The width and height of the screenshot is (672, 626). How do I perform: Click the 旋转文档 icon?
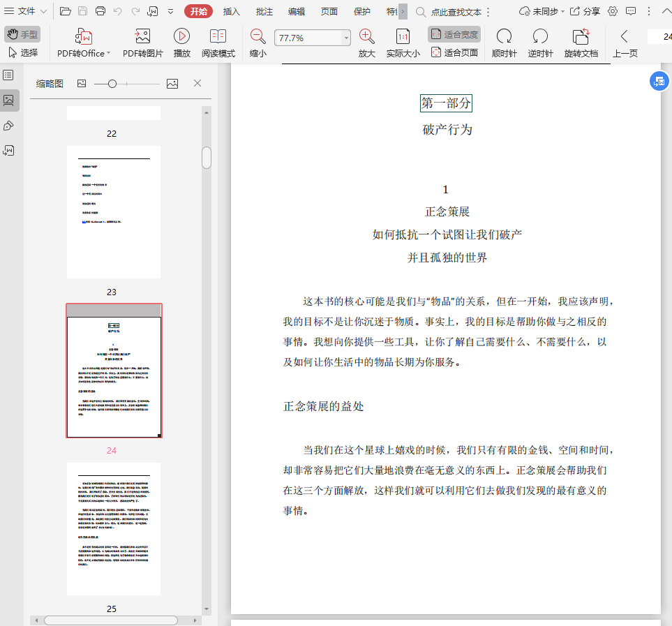pyautogui.click(x=581, y=37)
